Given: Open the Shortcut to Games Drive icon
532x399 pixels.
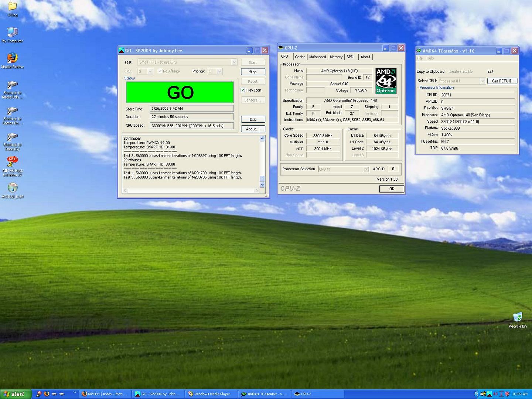Looking at the screenshot, I should (12, 115).
